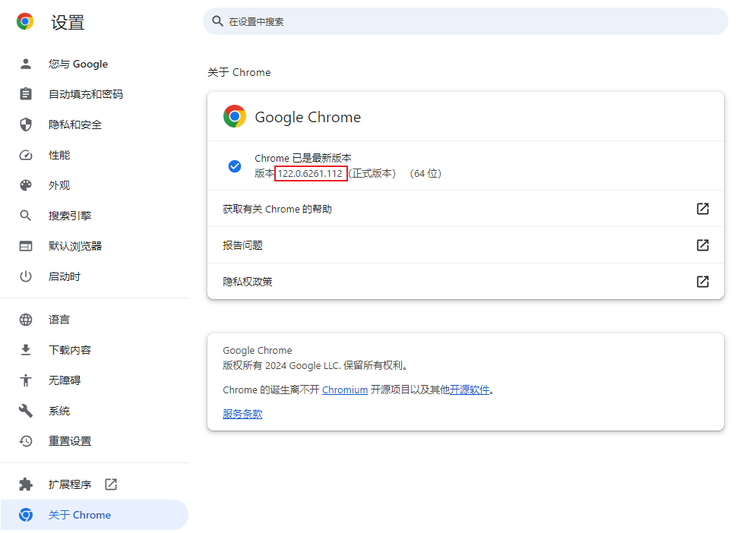The width and height of the screenshot is (756, 533).
Task: Click the blue checkmark update status icon
Action: pyautogui.click(x=235, y=166)
